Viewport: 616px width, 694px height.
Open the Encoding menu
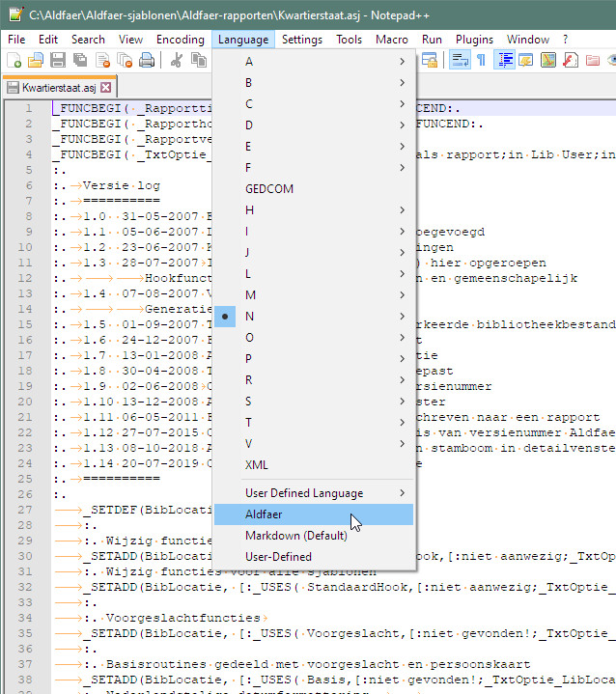click(181, 40)
